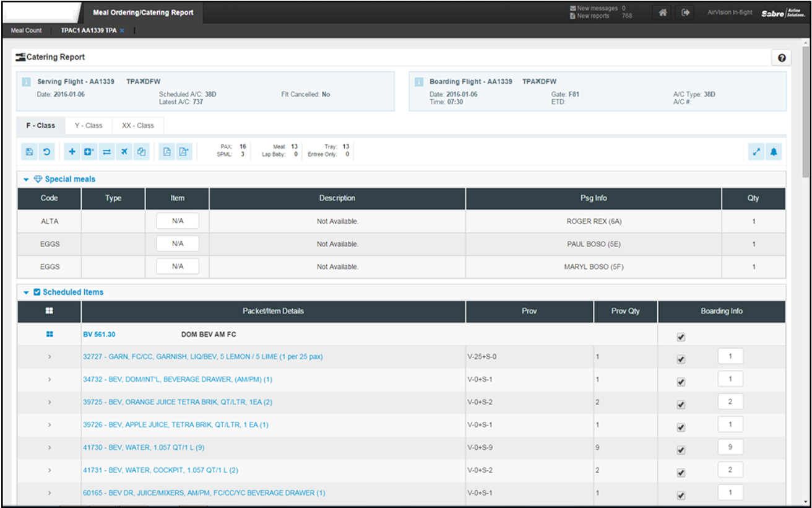The image size is (812, 508).
Task: Open the Meal Count tab
Action: coord(27,30)
